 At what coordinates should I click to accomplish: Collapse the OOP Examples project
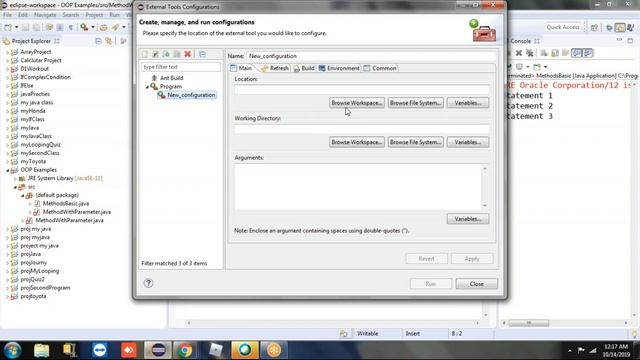pyautogui.click(x=7, y=170)
